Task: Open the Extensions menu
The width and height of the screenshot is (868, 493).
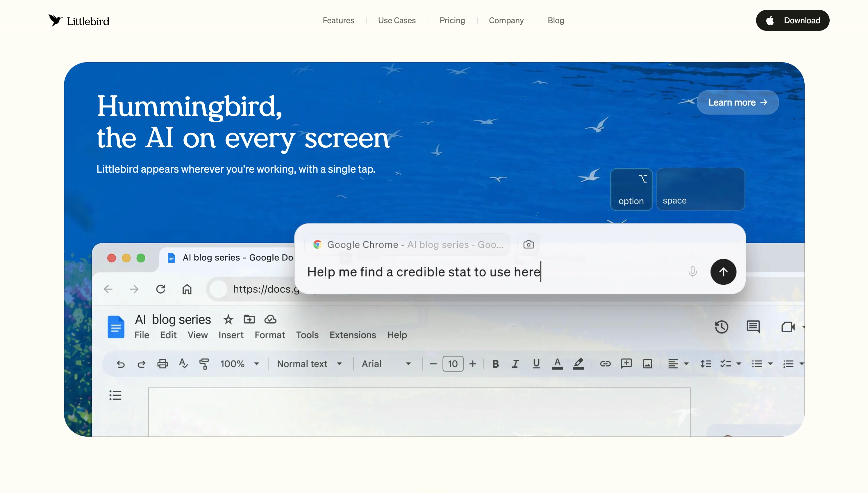Action: pos(353,335)
